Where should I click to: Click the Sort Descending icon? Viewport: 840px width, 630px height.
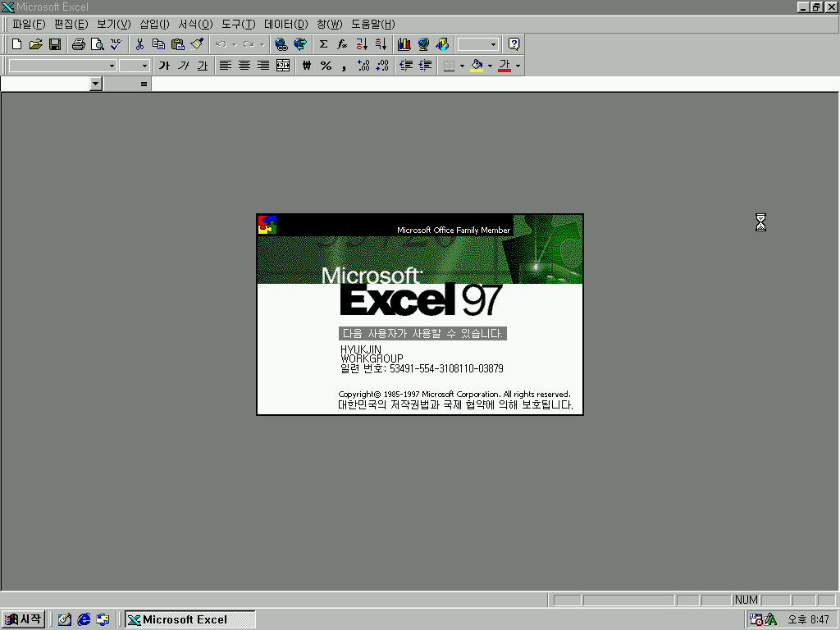tap(381, 44)
